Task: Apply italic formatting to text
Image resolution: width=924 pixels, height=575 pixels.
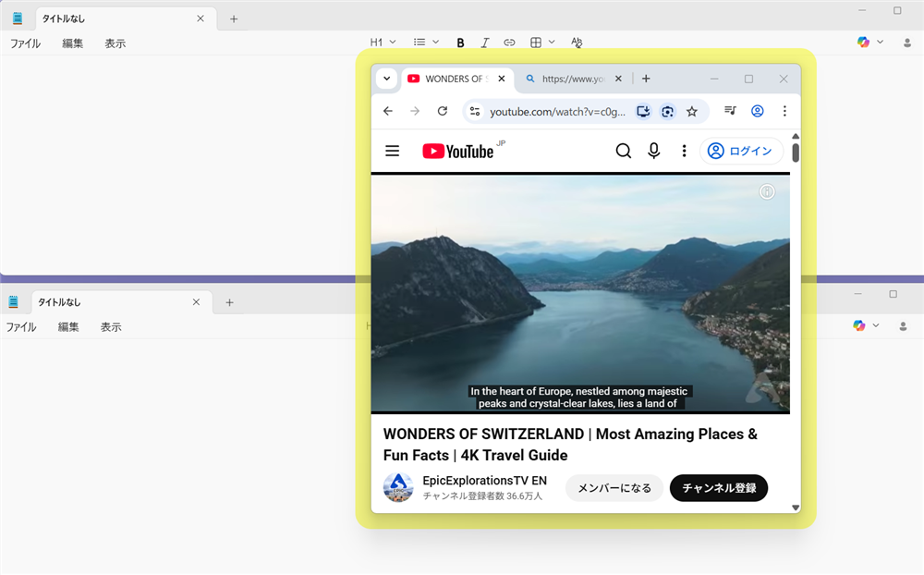Action: [484, 42]
